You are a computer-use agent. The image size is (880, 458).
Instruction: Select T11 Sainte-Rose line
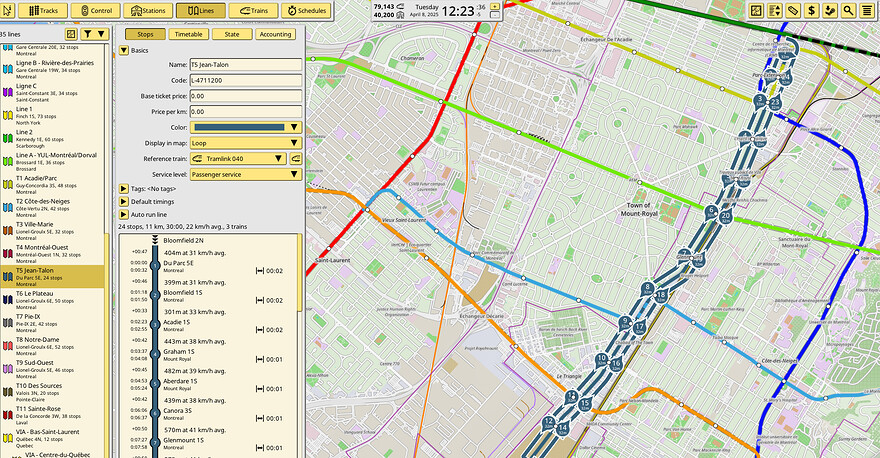[52, 415]
